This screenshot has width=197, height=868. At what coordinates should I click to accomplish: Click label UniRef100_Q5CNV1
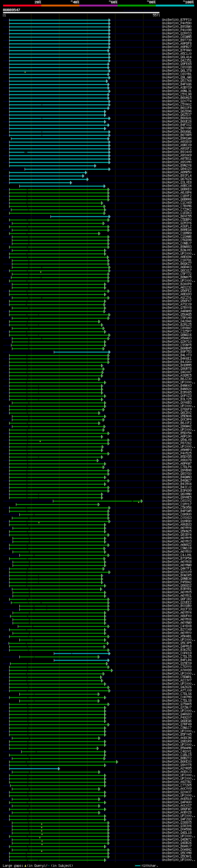click(x=177, y=856)
